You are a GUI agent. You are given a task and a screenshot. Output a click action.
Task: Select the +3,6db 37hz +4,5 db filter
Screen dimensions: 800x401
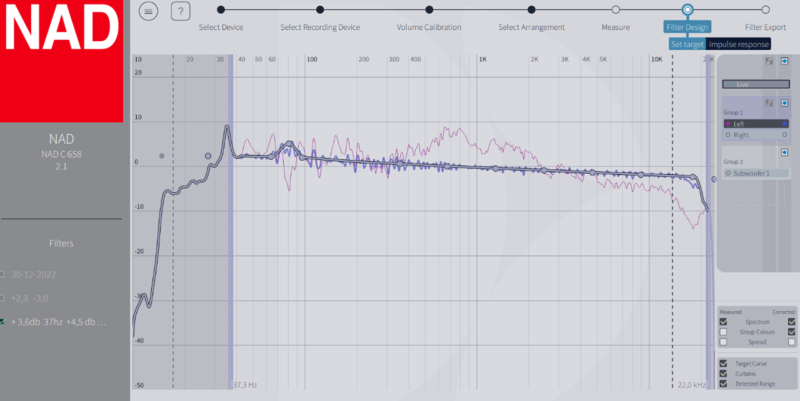click(58, 322)
